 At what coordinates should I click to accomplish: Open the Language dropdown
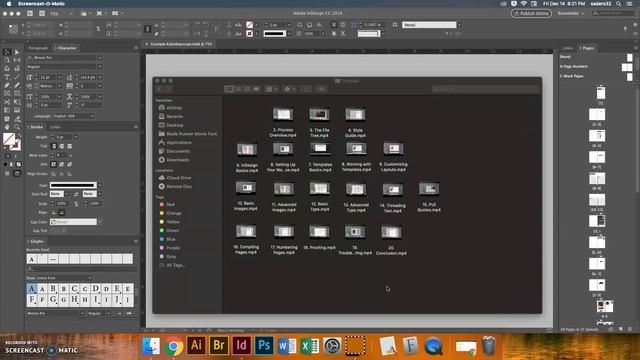coord(74,116)
